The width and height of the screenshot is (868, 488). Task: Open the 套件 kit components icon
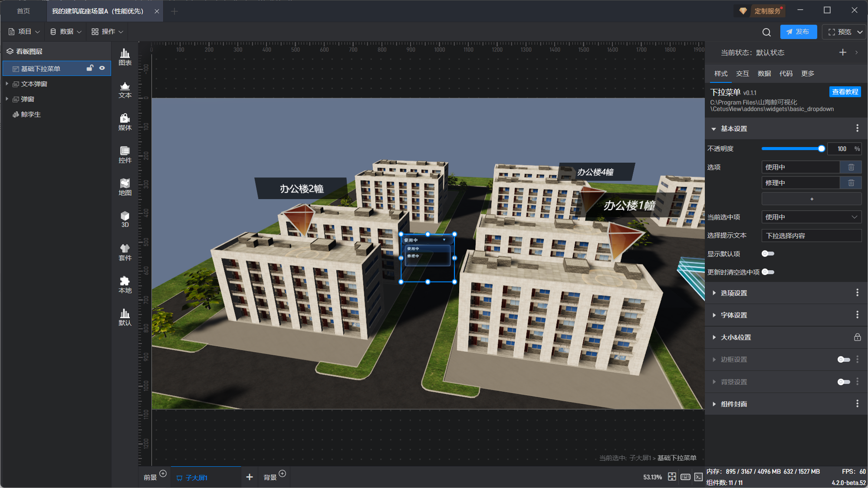(x=125, y=252)
